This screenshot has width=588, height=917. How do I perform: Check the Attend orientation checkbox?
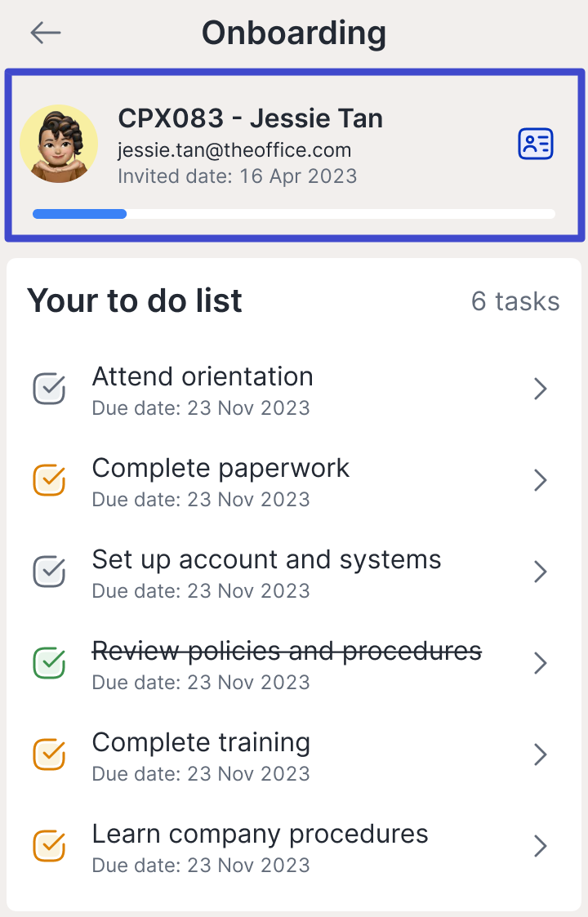[x=49, y=389]
